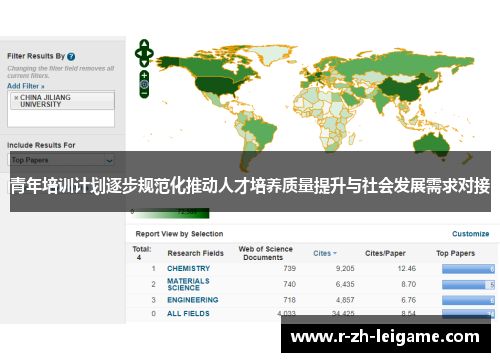The height and width of the screenshot is (362, 500).
Task: Open the Top Papers dropdown
Action: click(61, 160)
